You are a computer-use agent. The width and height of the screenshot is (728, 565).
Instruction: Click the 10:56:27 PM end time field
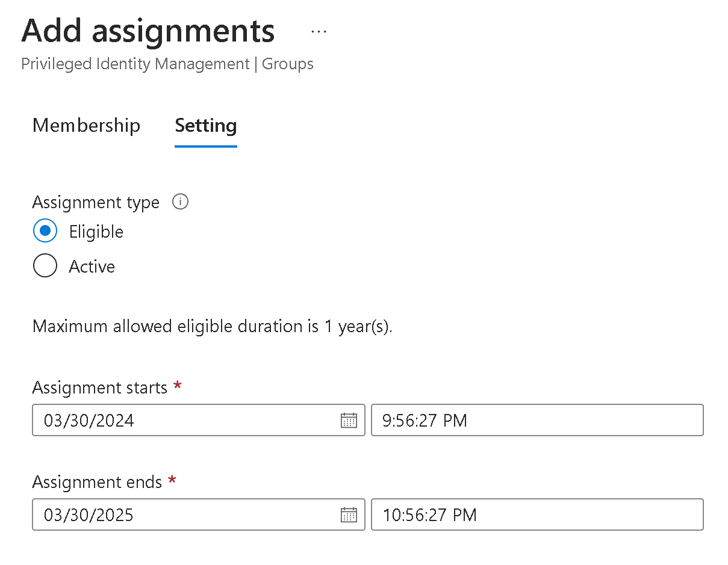point(536,514)
